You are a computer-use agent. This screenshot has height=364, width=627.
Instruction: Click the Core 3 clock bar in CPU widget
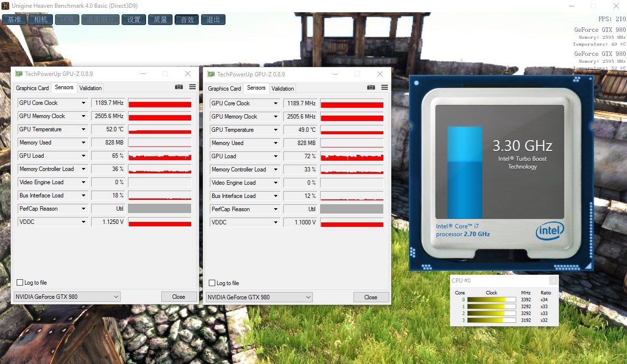pos(492,320)
